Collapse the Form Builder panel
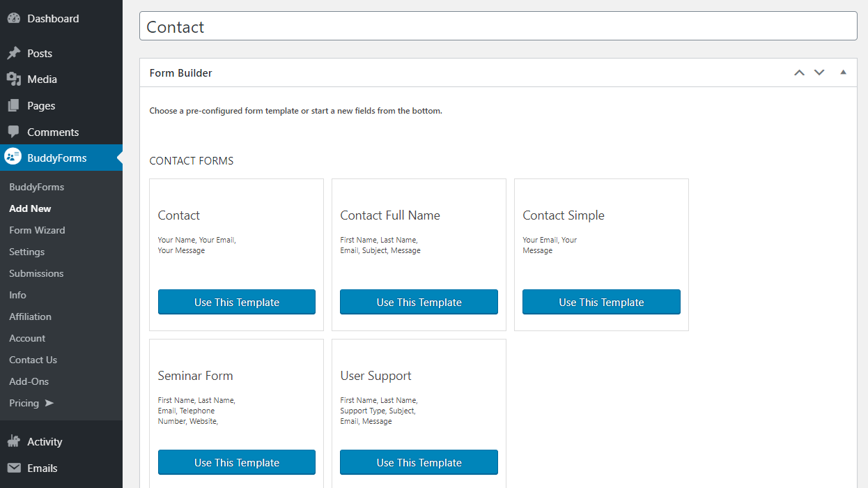 tap(843, 73)
